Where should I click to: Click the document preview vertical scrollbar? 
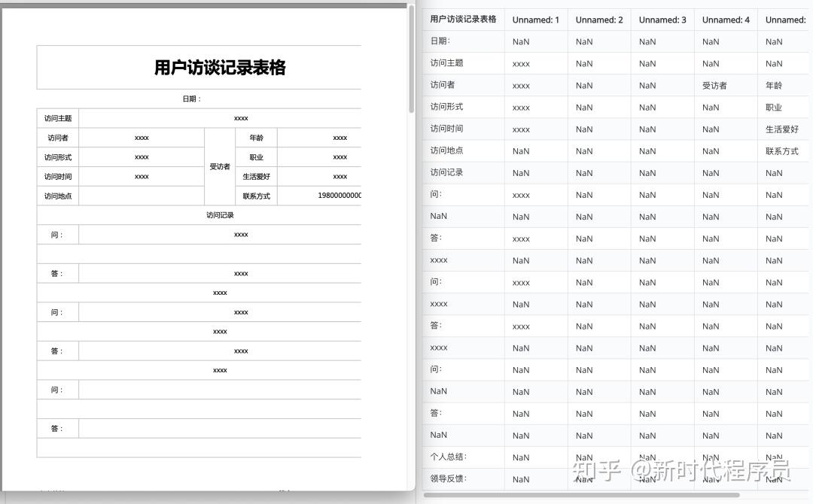tap(412, 58)
